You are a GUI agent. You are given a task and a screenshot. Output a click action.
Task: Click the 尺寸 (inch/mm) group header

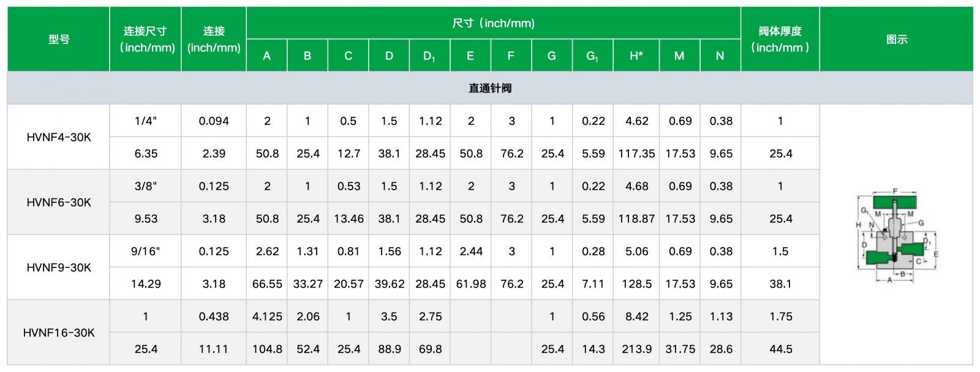(x=494, y=23)
